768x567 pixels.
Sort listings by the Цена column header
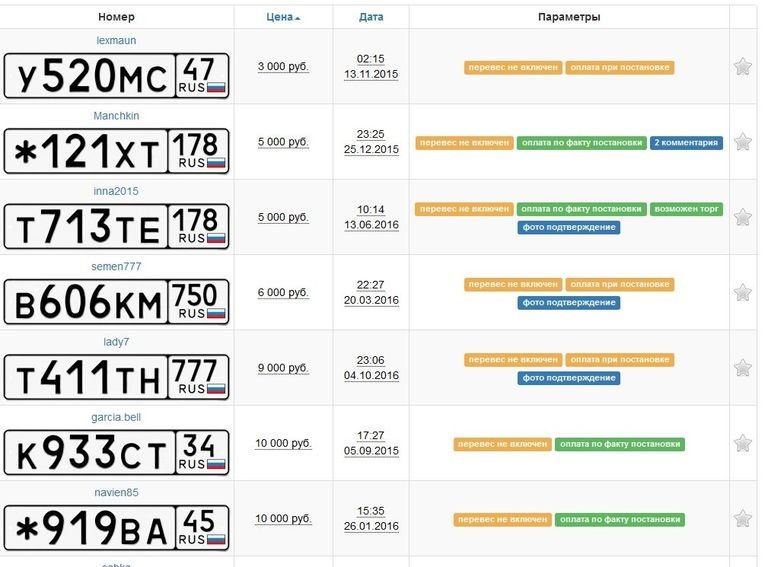[279, 17]
